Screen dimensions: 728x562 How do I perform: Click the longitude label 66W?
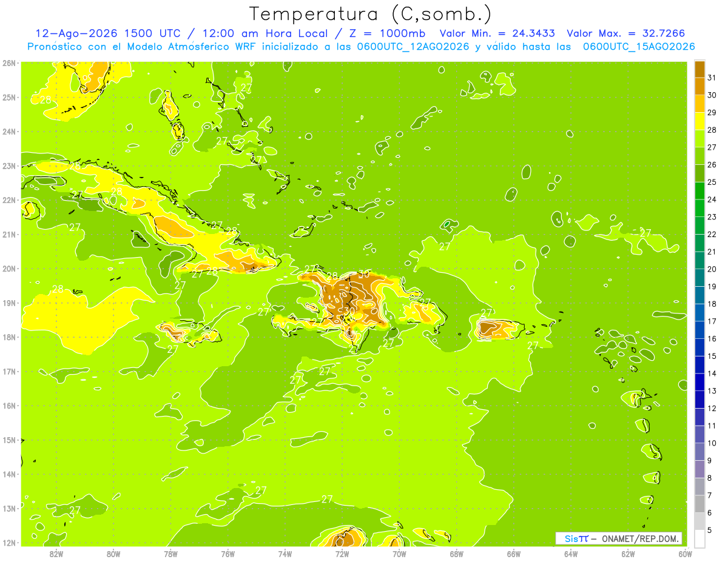pos(514,554)
